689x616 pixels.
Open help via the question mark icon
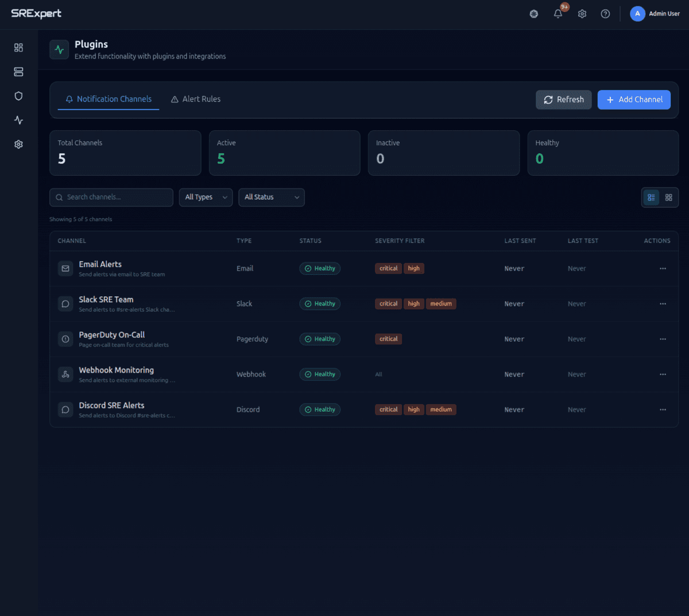605,13
